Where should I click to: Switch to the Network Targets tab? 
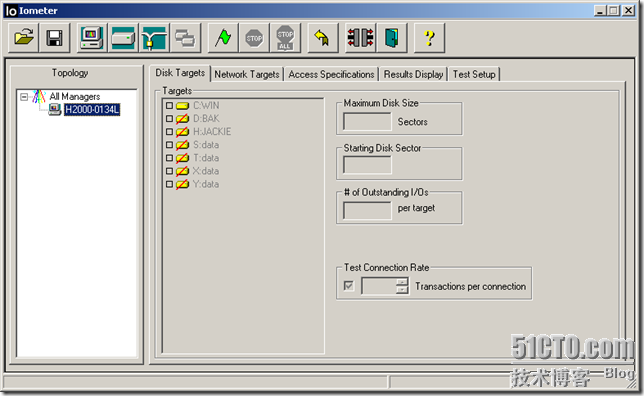point(247,74)
